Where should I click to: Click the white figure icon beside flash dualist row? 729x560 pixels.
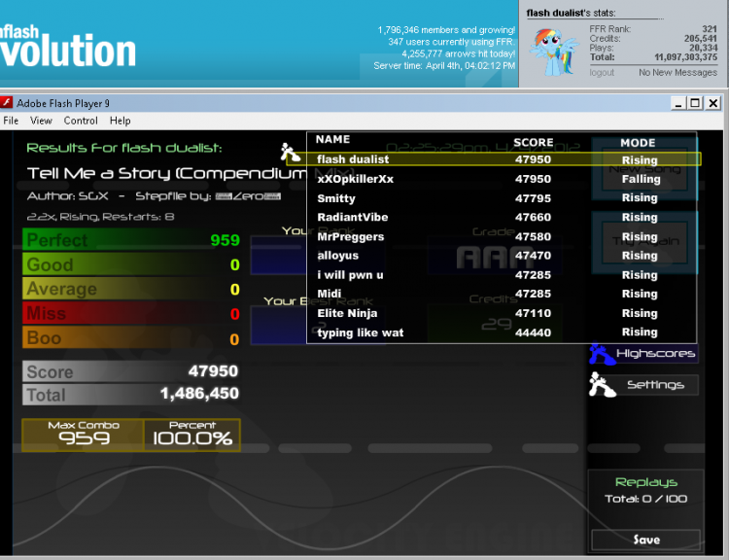(x=291, y=153)
